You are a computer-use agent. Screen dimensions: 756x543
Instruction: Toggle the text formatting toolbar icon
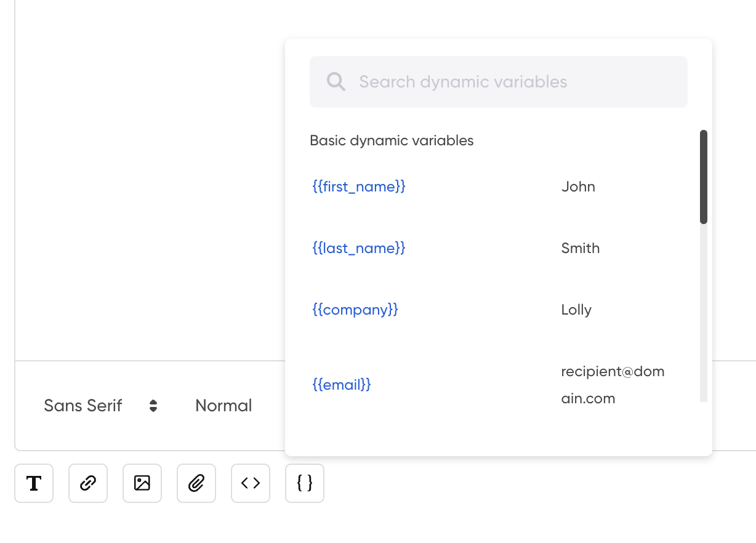pos(34,483)
